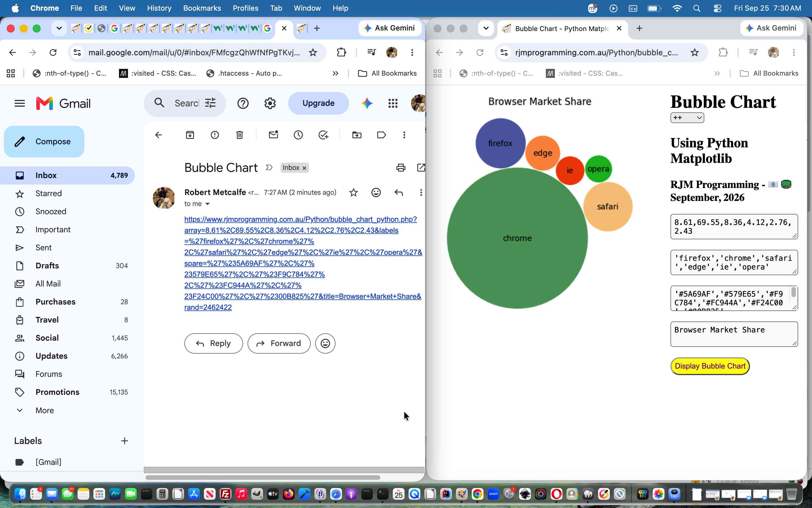Viewport: 812px width, 508px height.
Task: Click the Browser Market Share title field
Action: [734, 334]
